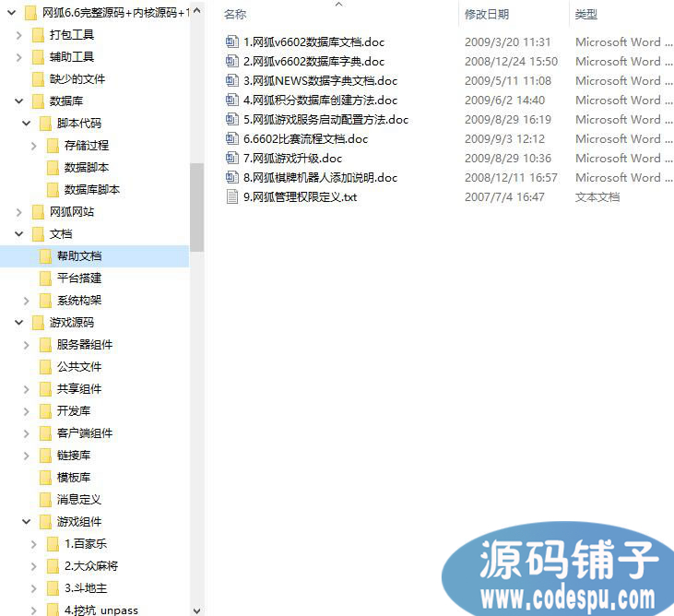Click the 1.百家乐 folder icon
The image size is (674, 616).
53,544
